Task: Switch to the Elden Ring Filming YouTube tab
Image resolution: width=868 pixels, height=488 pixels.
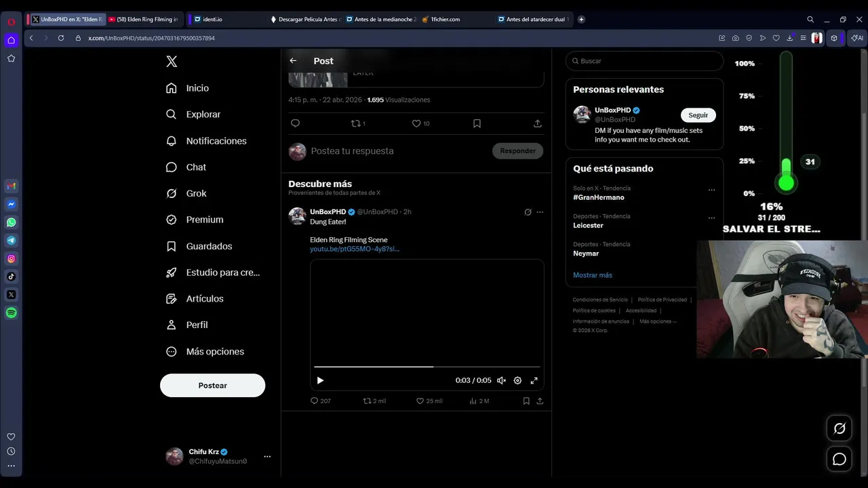Action: tap(146, 20)
